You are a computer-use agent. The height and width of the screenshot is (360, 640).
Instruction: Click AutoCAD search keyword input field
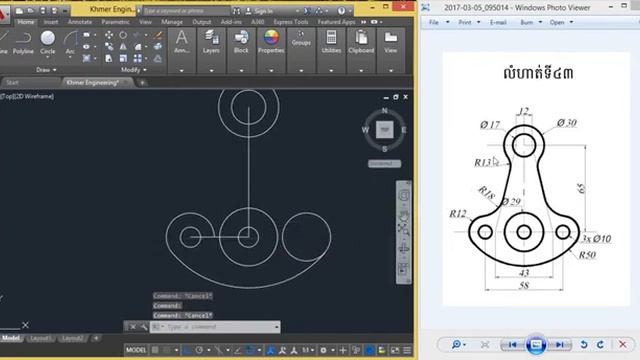(x=187, y=11)
